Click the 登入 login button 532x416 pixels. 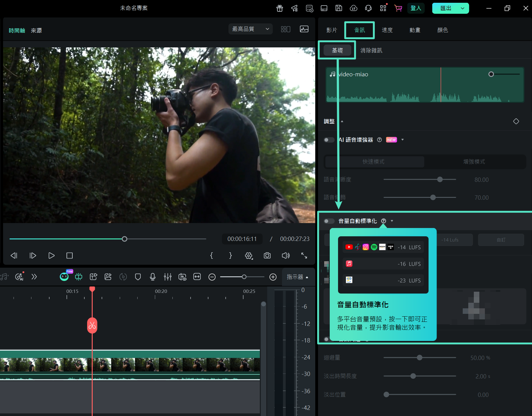pyautogui.click(x=416, y=8)
